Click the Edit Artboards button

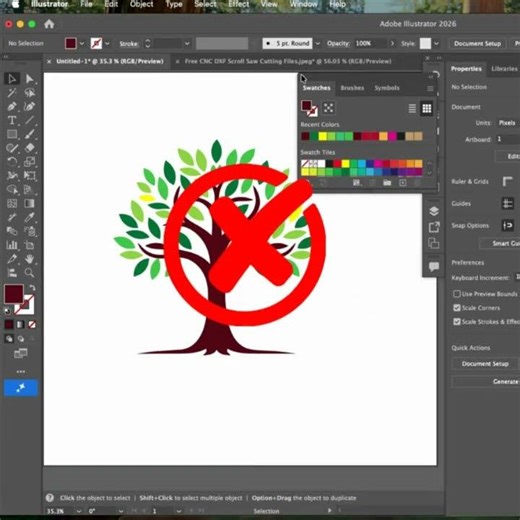point(508,156)
